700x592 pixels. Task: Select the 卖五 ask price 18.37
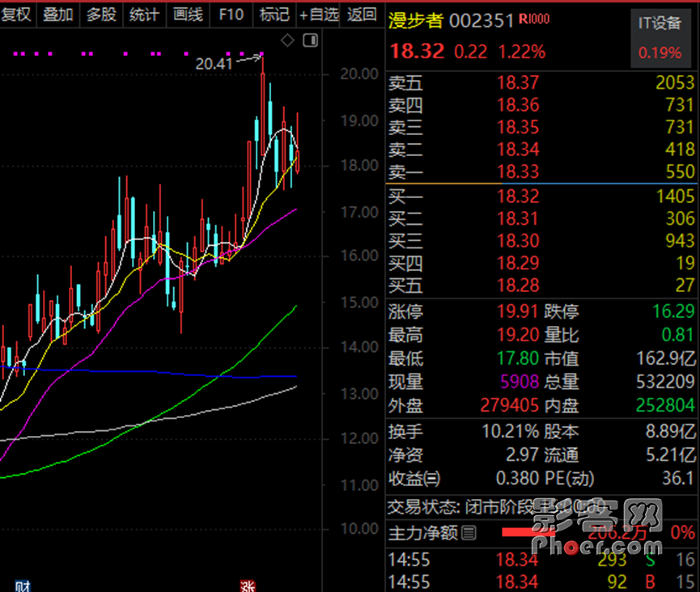pyautogui.click(x=518, y=82)
